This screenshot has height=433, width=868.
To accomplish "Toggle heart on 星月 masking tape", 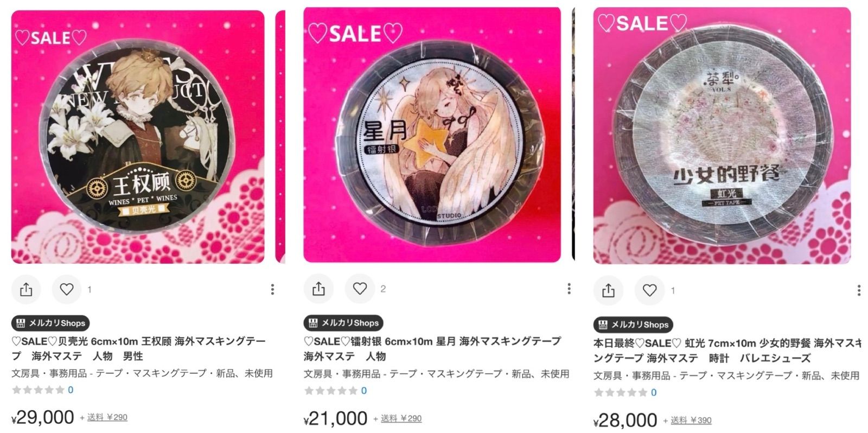I will coord(360,289).
